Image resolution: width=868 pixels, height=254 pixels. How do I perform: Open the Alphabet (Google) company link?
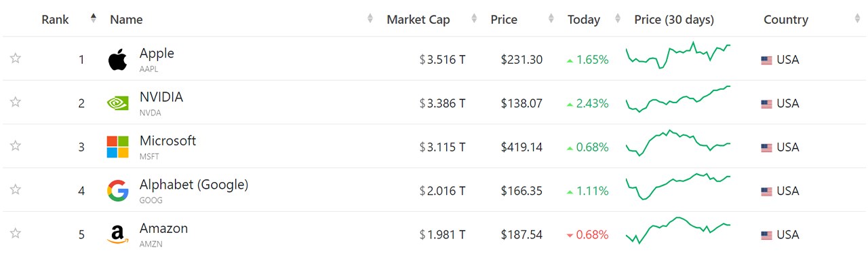[x=194, y=185]
